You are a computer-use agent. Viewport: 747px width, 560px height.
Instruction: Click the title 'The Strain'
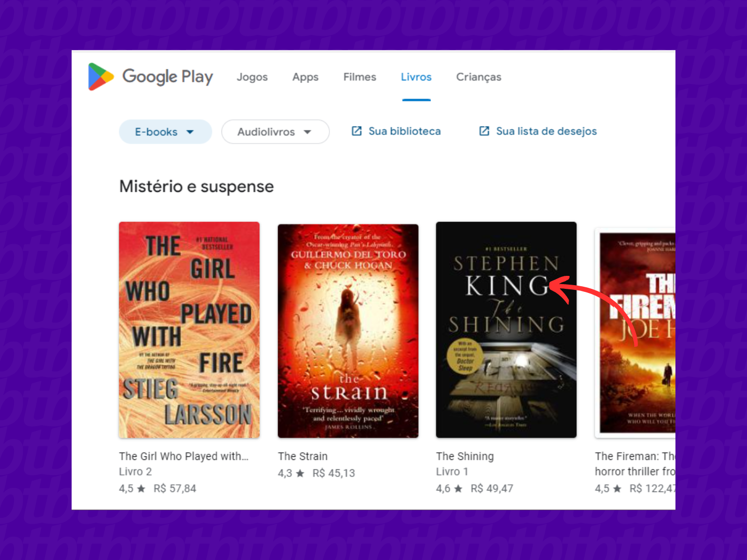pyautogui.click(x=303, y=456)
